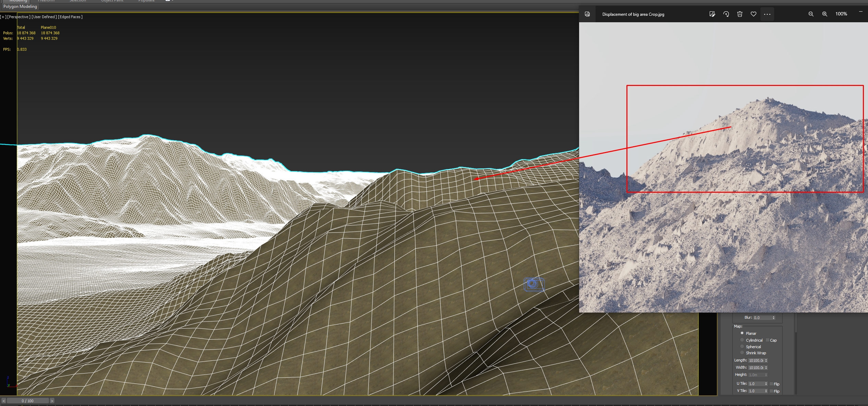Expand the Polygon Modeling ribbon panel
868x406 pixels.
coord(20,7)
